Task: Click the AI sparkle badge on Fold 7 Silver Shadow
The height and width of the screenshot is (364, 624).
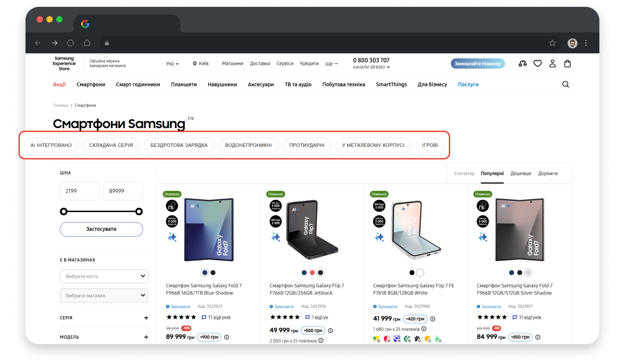Action: tap(483, 237)
